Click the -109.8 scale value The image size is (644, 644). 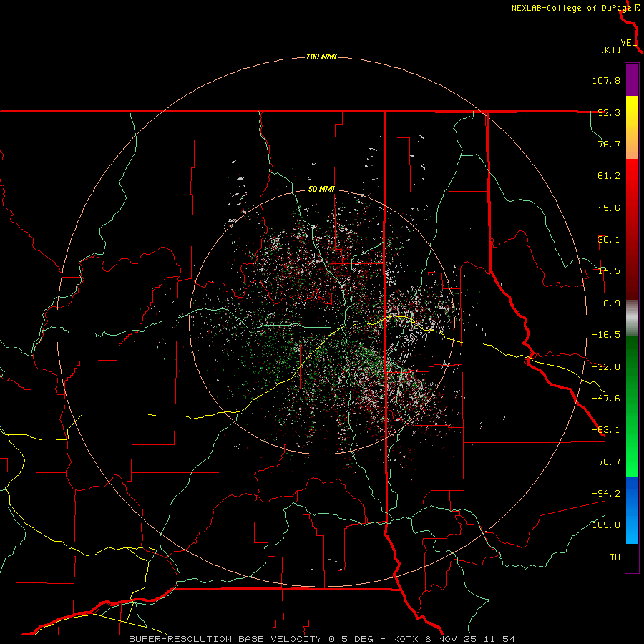[x=603, y=525]
